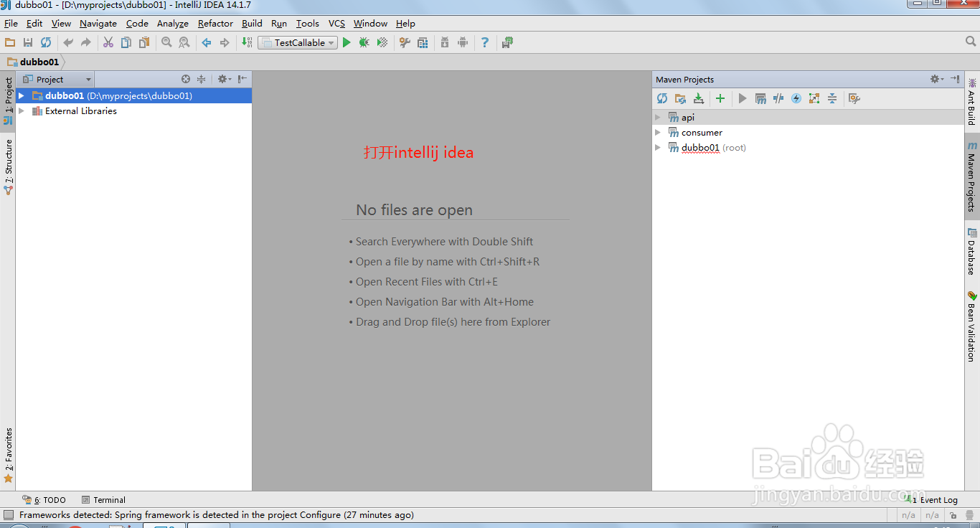Click the Redo arrow icon
The height and width of the screenshot is (528, 980).
(x=86, y=42)
